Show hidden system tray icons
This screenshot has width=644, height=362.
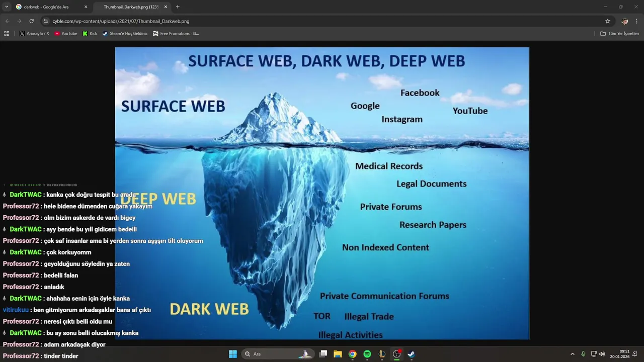572,354
